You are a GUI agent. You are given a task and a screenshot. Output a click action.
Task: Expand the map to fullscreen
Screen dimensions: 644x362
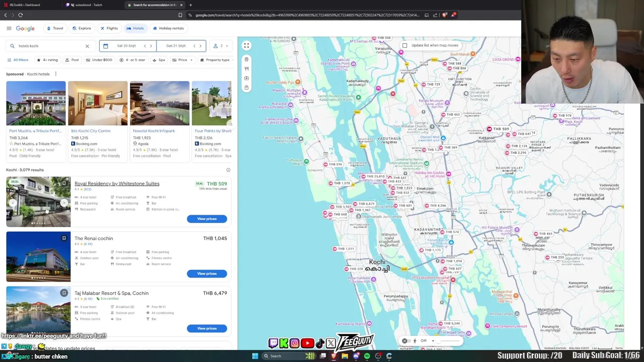(x=247, y=46)
